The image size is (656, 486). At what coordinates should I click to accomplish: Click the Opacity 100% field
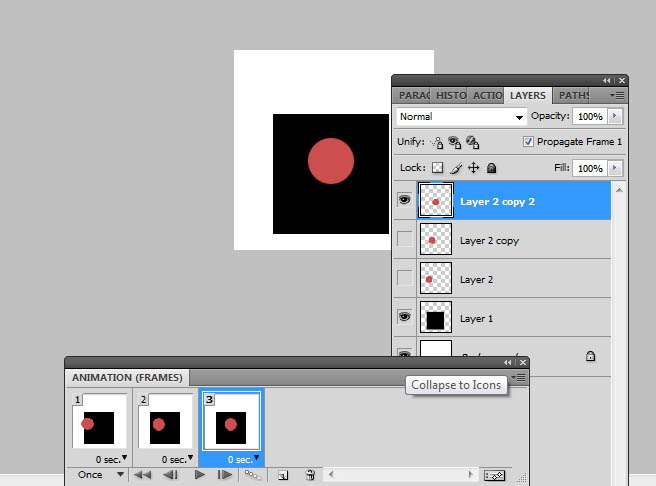(590, 116)
